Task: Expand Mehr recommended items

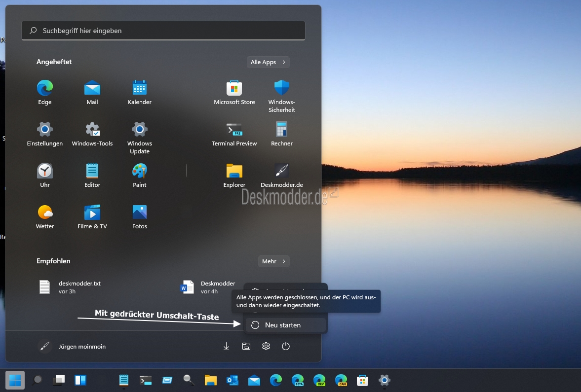Action: point(273,261)
